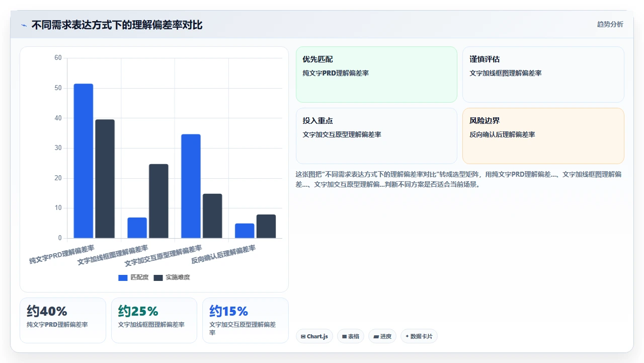Toggle the 实施难度 legend swatch
644x363 pixels.
tap(158, 277)
